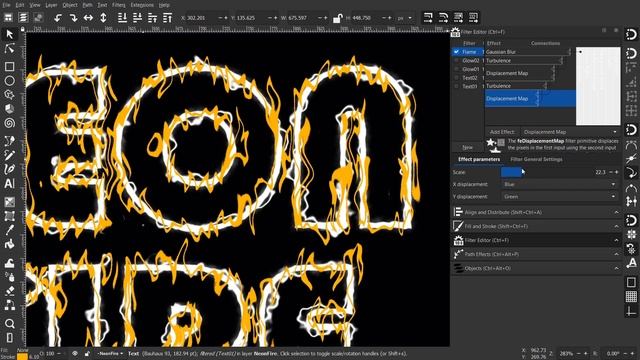Click Lower selection to bottom icon
This screenshot has width=640, height=360.
pos(122,18)
